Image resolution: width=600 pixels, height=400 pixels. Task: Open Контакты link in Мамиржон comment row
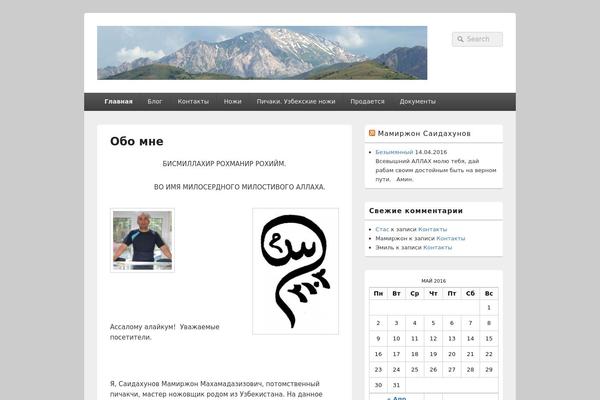(451, 238)
